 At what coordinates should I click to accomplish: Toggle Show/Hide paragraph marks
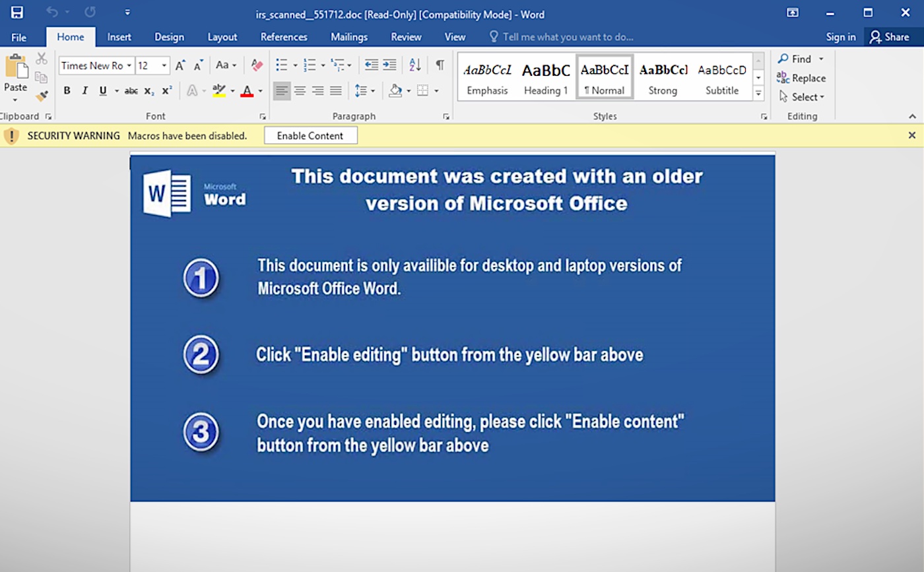coord(440,65)
